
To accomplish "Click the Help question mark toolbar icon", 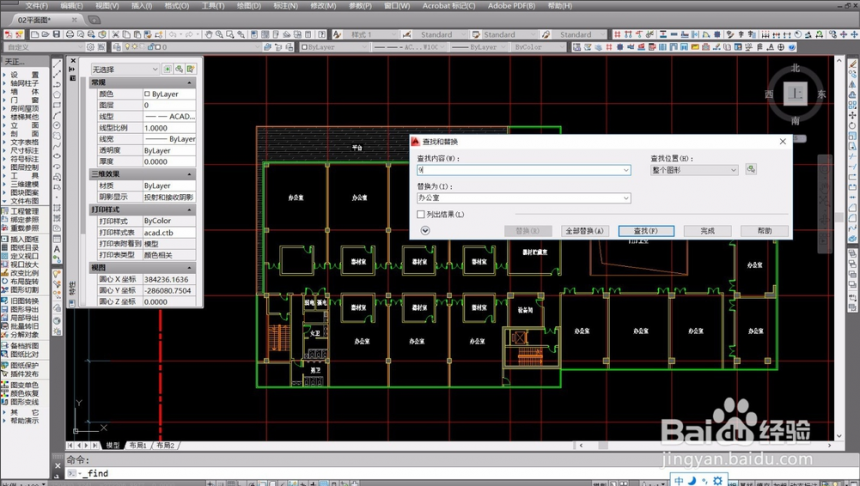I will click(x=322, y=34).
